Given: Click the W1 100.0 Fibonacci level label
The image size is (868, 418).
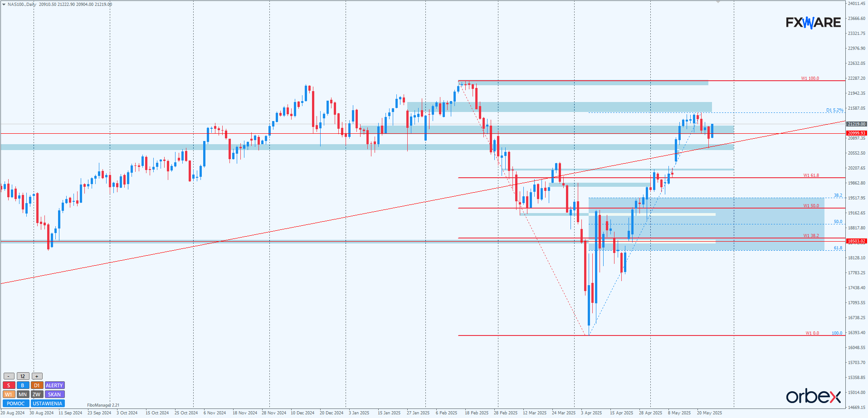Looking at the screenshot, I should pyautogui.click(x=809, y=78).
